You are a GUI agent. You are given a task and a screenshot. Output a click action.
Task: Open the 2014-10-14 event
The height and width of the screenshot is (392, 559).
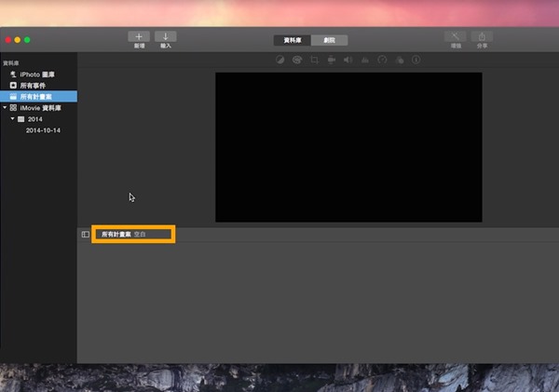click(x=42, y=130)
